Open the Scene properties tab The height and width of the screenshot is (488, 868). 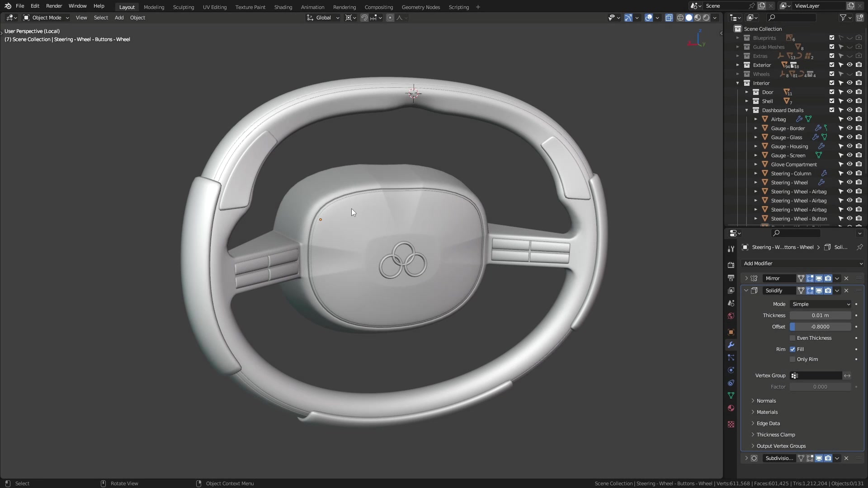click(731, 303)
